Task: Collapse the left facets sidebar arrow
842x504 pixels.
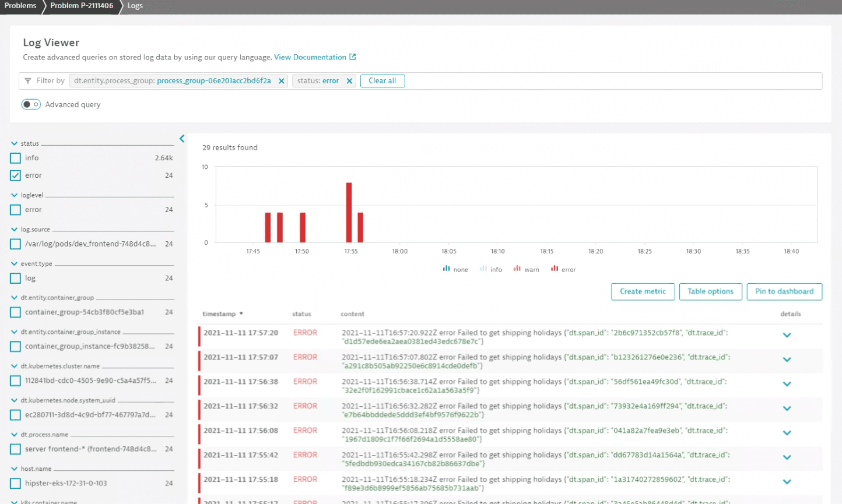Action: pyautogui.click(x=182, y=139)
